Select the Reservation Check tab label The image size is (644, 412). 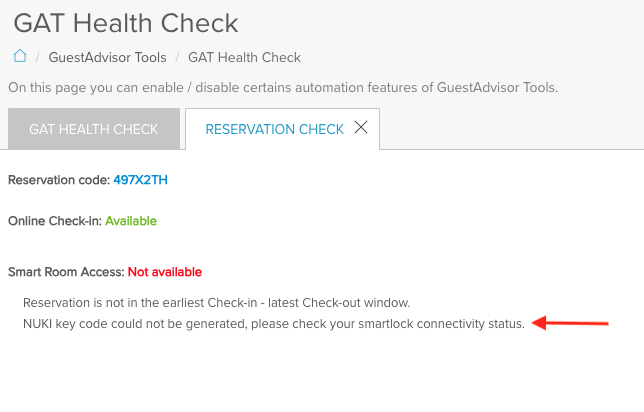274,129
